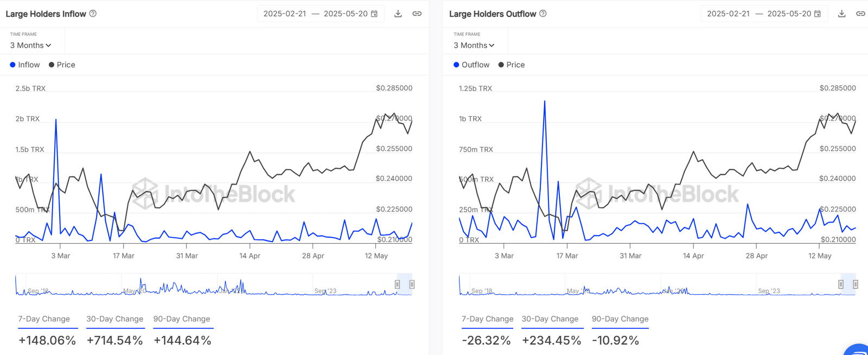
Task: Open help tooltip beside Large Holders Outflow
Action: click(x=543, y=14)
